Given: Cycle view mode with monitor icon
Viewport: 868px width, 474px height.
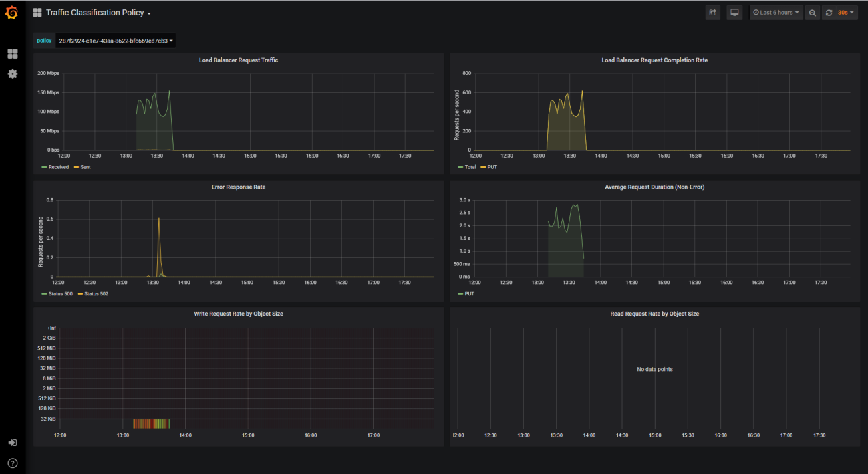Looking at the screenshot, I should point(734,13).
